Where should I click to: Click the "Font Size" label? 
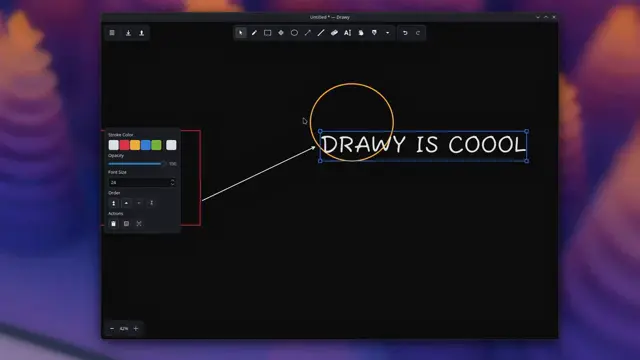117,172
